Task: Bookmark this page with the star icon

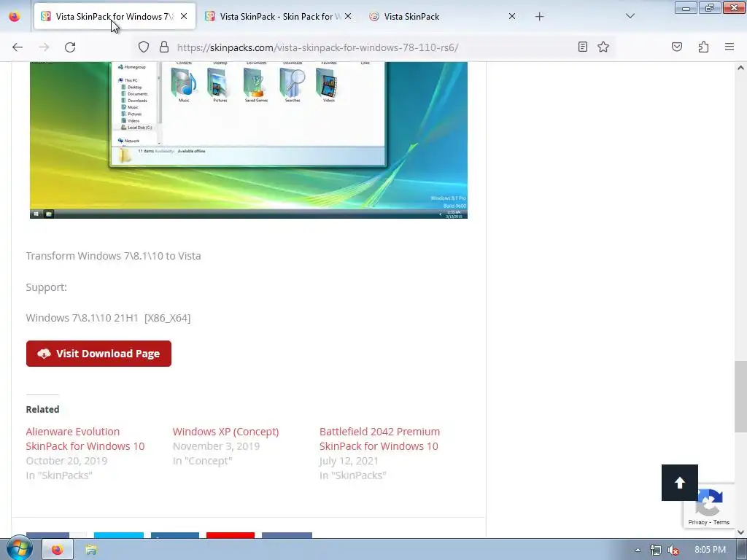Action: click(x=603, y=47)
